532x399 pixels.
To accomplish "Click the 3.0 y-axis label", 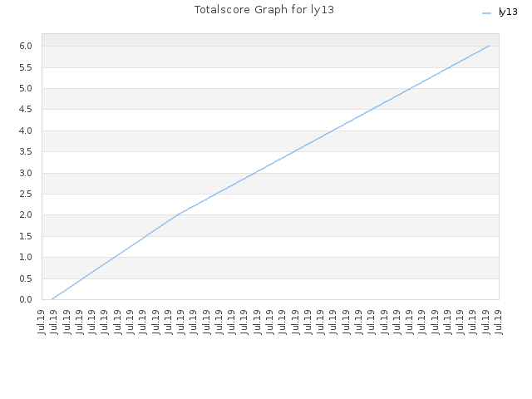I will pos(26,173).
